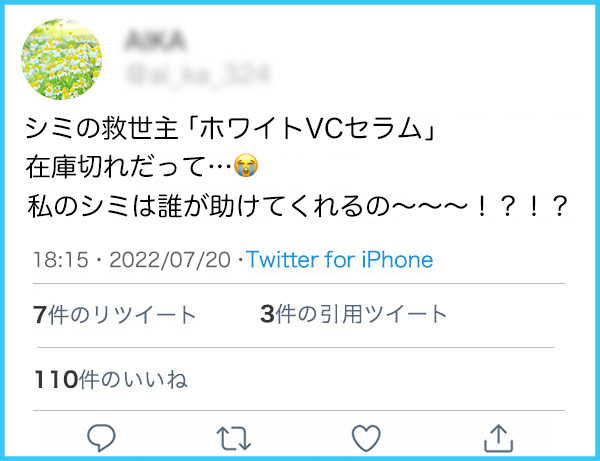600x461 pixels.
Task: Open the flower field profile avatar
Action: point(62,59)
